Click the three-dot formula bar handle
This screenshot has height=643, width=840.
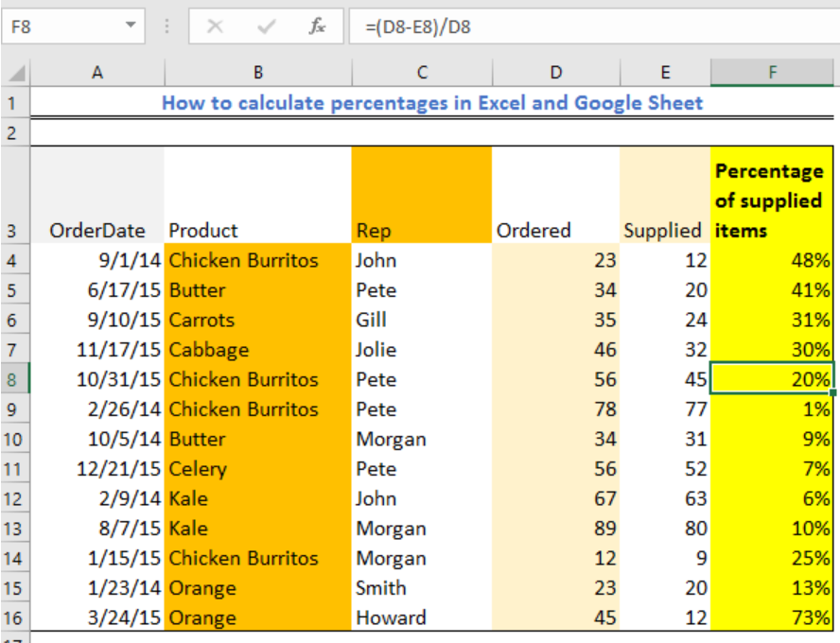pos(166,26)
